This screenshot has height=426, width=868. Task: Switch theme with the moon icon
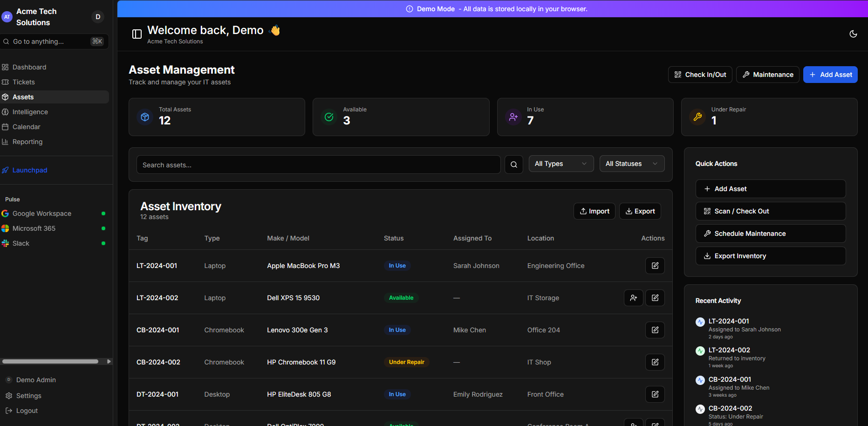853,34
